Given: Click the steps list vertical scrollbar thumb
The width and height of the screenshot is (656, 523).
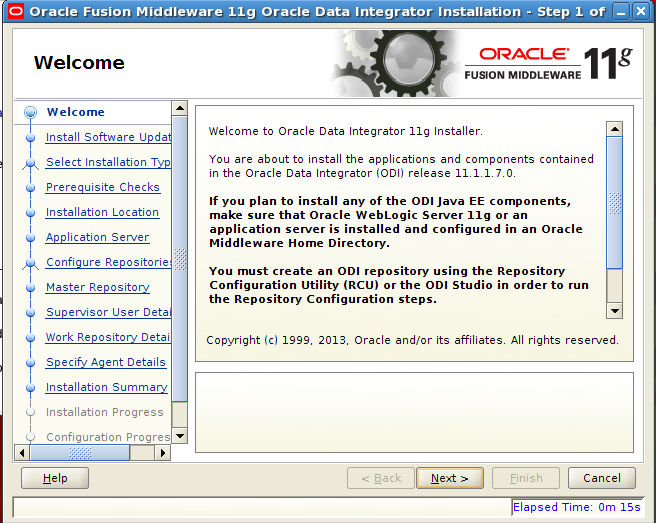Looking at the screenshot, I should 180,259.
